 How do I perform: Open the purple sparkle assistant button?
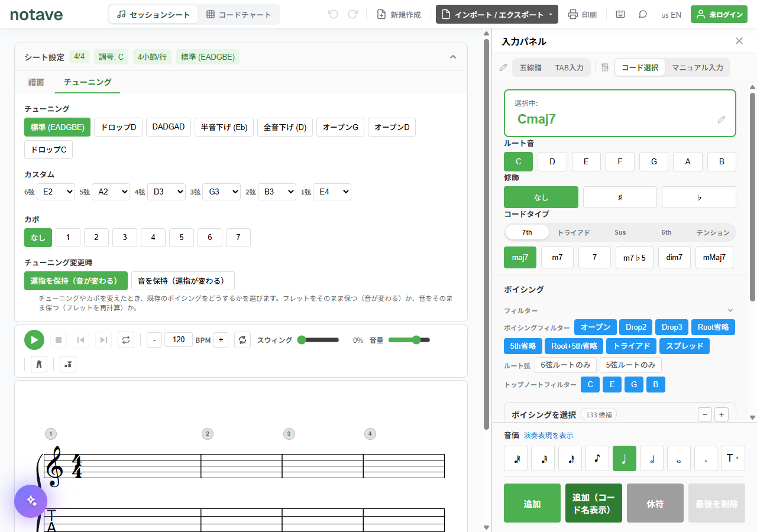click(31, 501)
